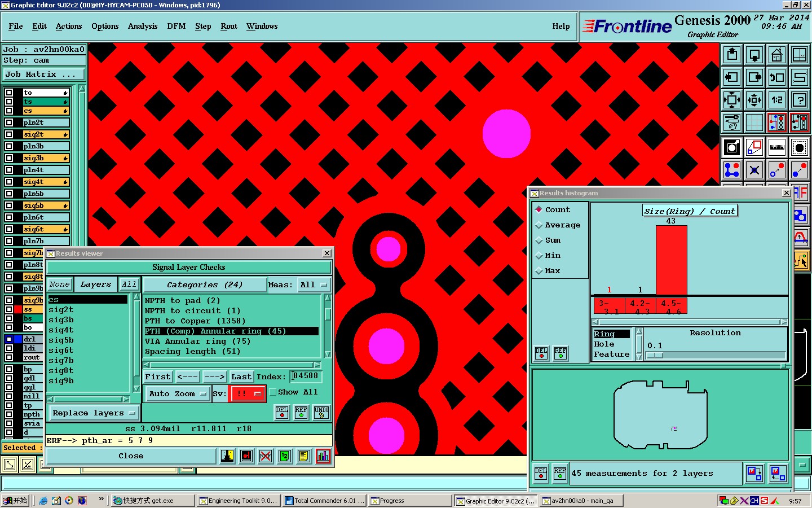Select the Min radio option

tap(548, 255)
